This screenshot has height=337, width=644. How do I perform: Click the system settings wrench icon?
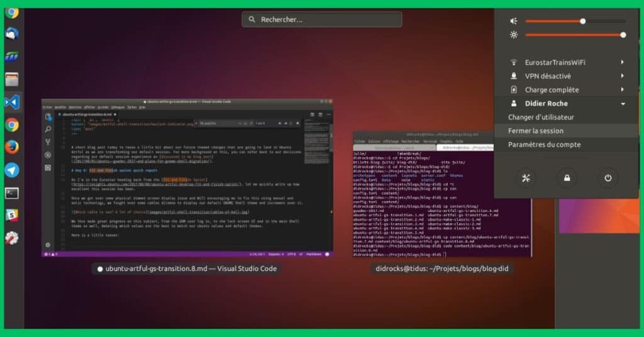(x=526, y=178)
